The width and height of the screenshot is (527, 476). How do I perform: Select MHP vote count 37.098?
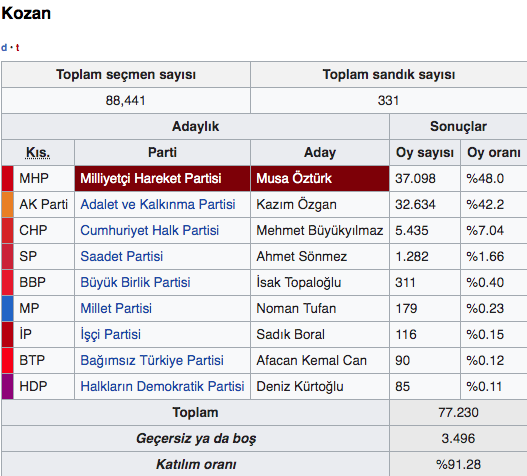tap(415, 178)
